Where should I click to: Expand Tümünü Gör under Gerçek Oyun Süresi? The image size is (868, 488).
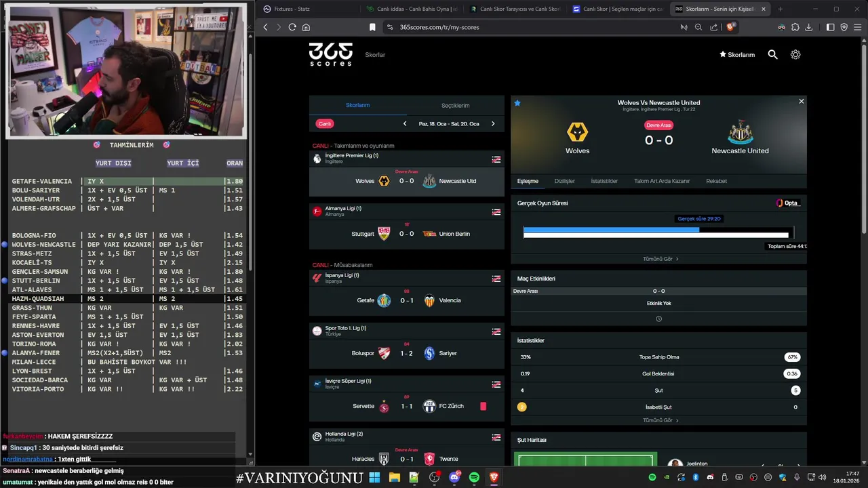coord(660,259)
